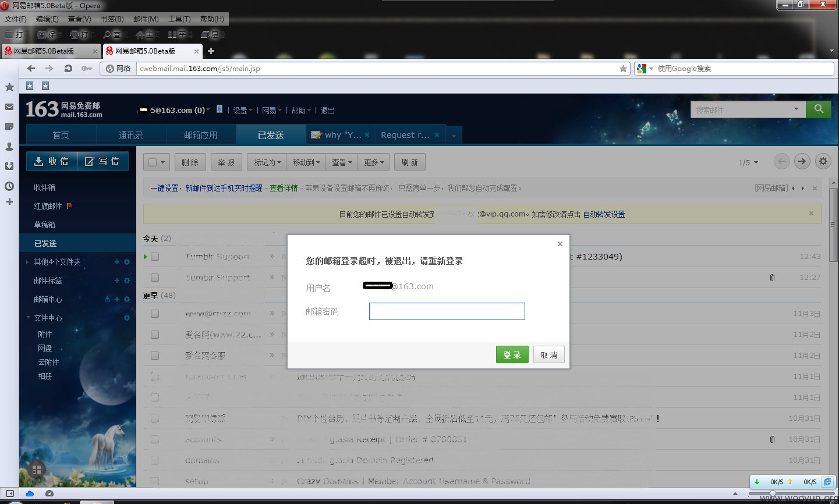Screen dimensions: 839x504
Task: Go to previous mail page arrow
Action: 782,161
